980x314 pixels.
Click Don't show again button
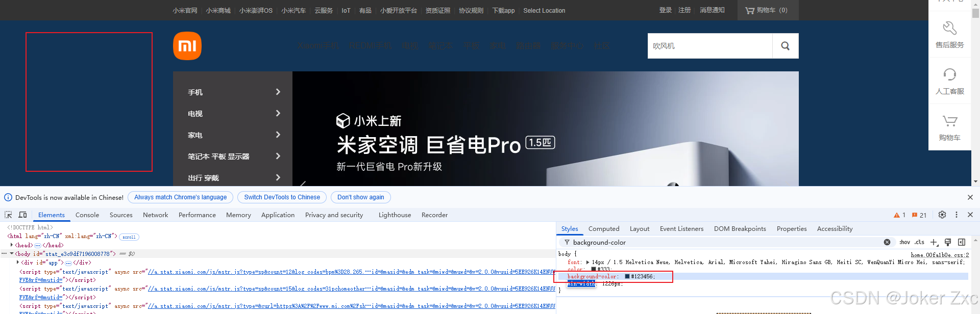[x=361, y=197]
